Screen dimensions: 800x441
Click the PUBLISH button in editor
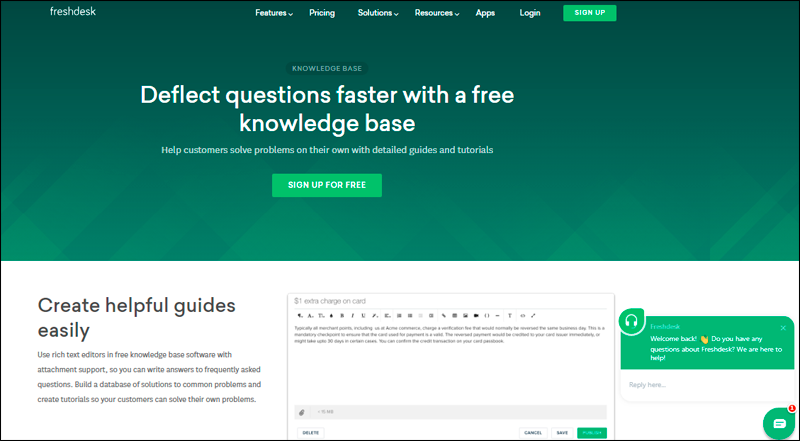click(592, 433)
